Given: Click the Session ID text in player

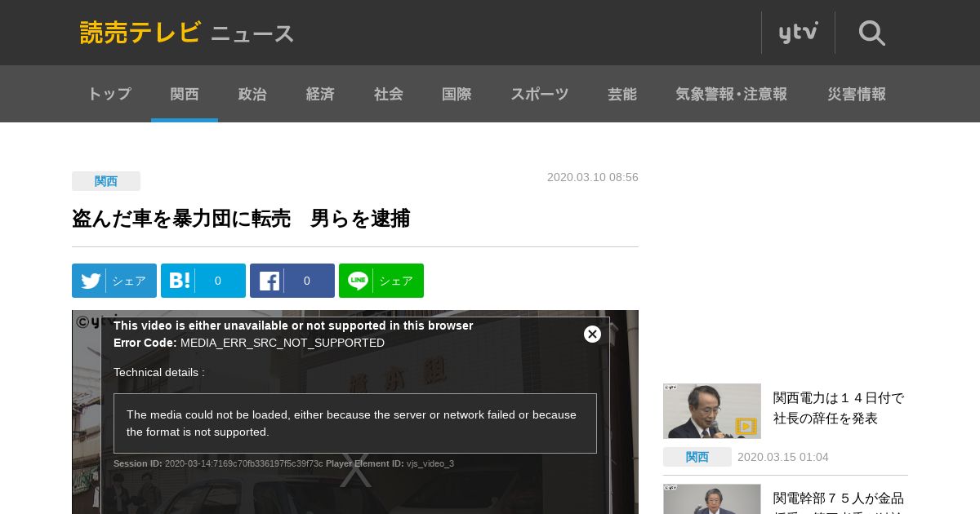Looking at the screenshot, I should pyautogui.click(x=218, y=463).
